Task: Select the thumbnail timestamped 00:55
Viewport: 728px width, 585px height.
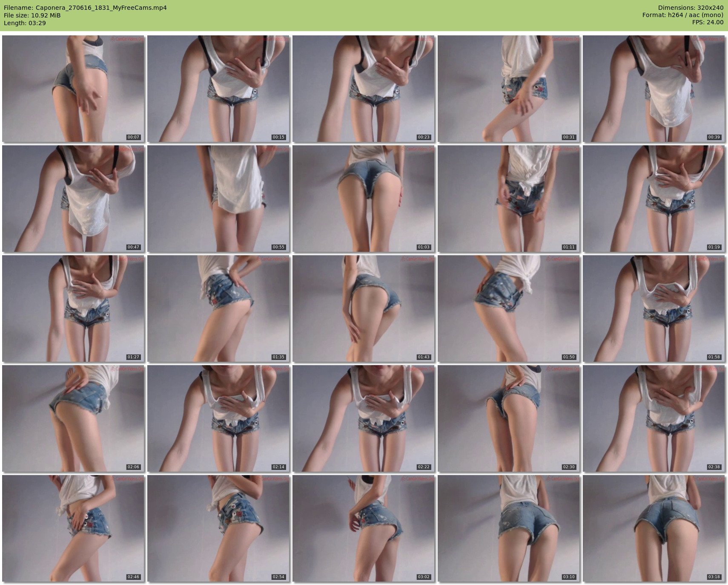Action: coord(218,198)
